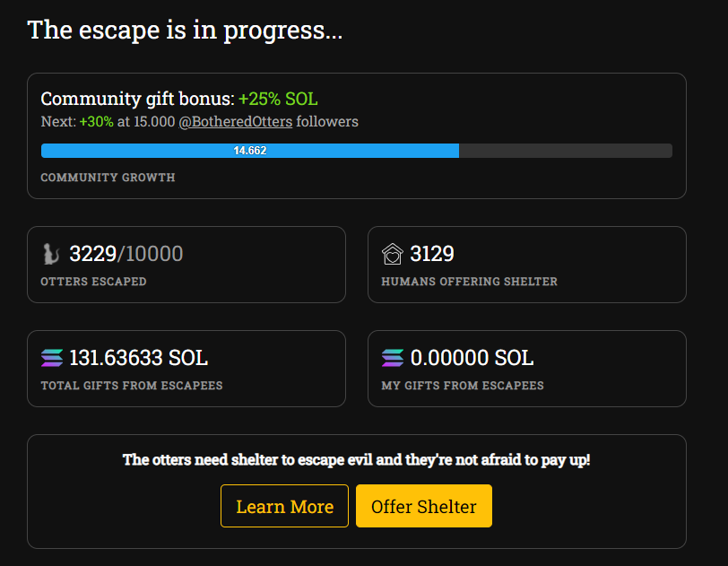Click the 3129 humans offering shelter number
This screenshot has width=728, height=566.
(432, 254)
